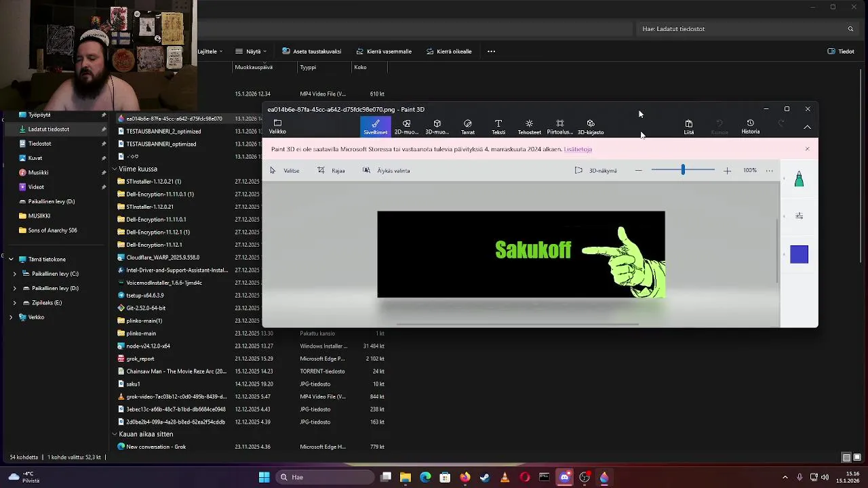The image size is (868, 488).
Task: Launch Firefox from the taskbar
Action: [x=465, y=477]
